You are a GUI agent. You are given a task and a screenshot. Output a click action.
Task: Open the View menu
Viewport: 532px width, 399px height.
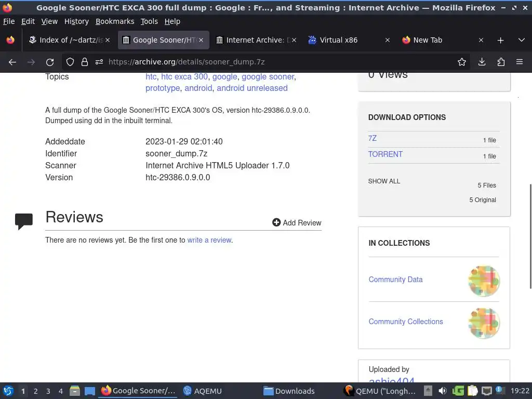(49, 21)
